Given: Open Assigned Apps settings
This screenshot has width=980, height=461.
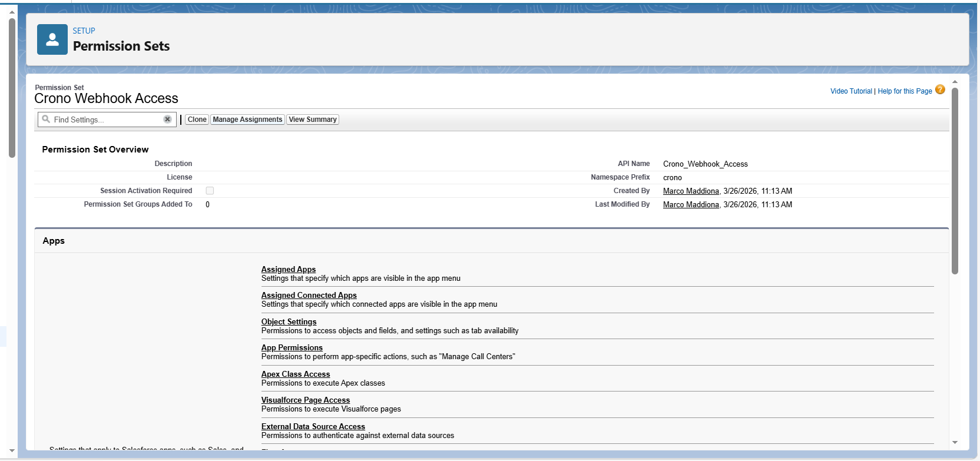Looking at the screenshot, I should click(289, 270).
